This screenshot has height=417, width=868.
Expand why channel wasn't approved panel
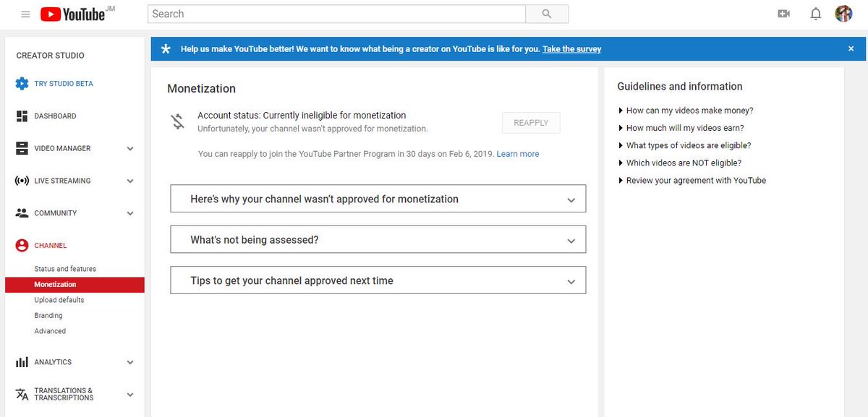[x=378, y=199]
